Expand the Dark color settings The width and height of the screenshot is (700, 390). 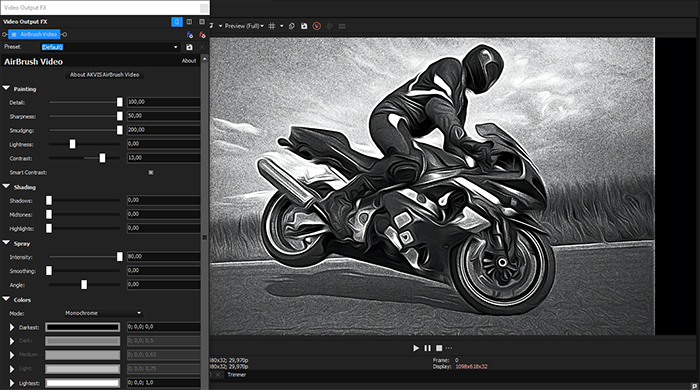(x=12, y=341)
